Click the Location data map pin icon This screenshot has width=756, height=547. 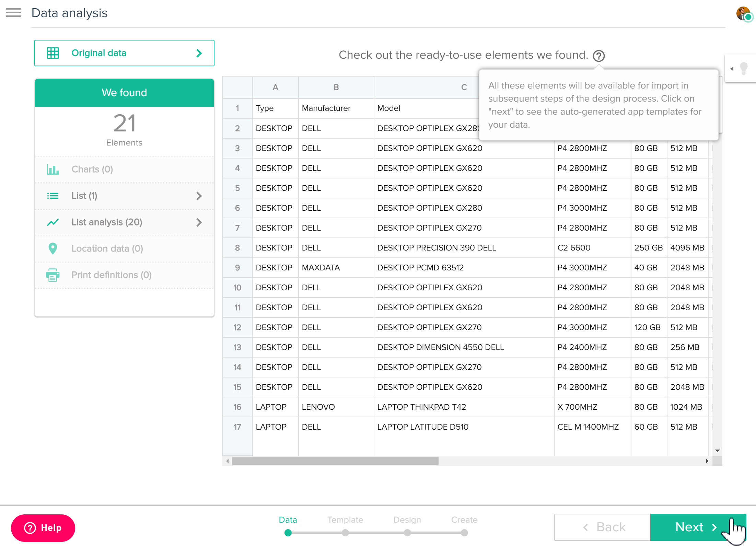tap(53, 248)
